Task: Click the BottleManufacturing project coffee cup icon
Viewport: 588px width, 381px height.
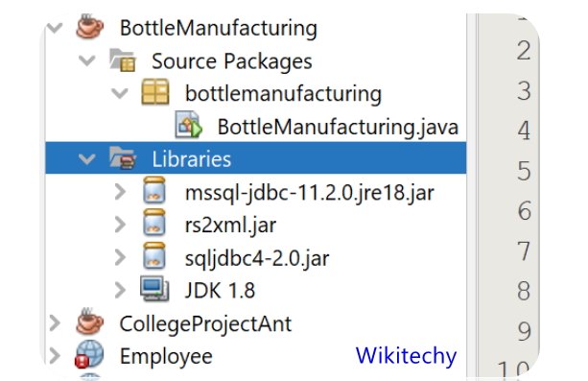Action: 89,27
